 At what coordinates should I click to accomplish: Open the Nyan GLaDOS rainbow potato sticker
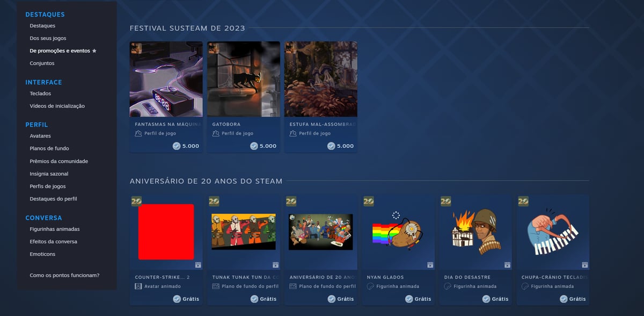[398, 232]
